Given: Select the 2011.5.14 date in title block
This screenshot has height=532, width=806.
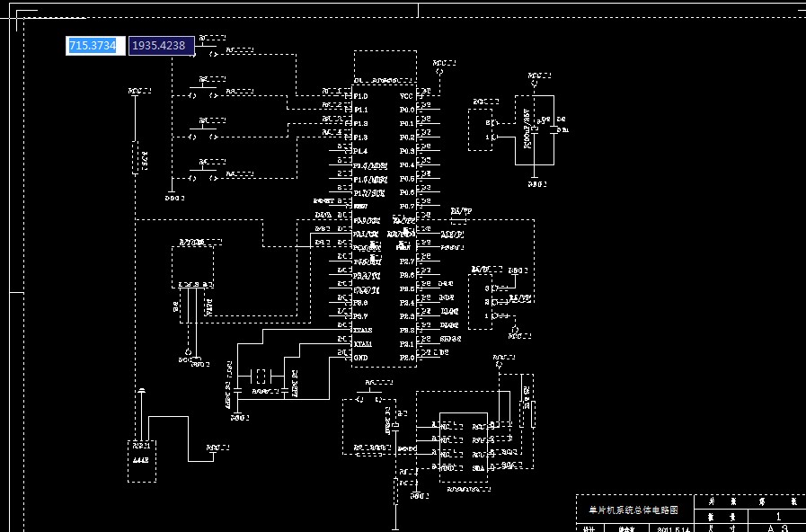Looking at the screenshot, I should 673,529.
